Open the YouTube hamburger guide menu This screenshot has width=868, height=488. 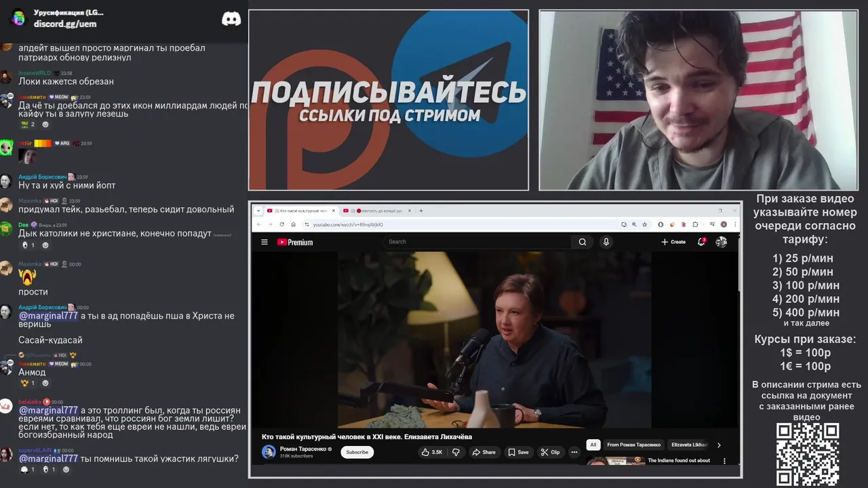tap(264, 242)
